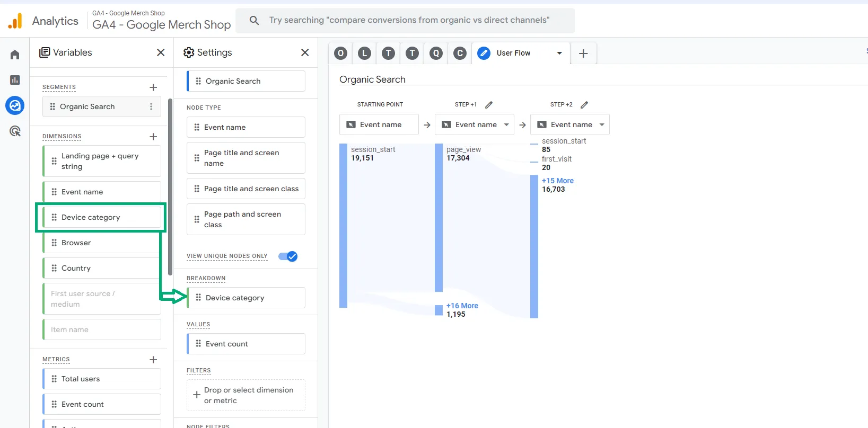Image resolution: width=868 pixels, height=428 pixels.
Task: Open the GA4 - Google Merch Shop property selector
Action: [x=161, y=20]
